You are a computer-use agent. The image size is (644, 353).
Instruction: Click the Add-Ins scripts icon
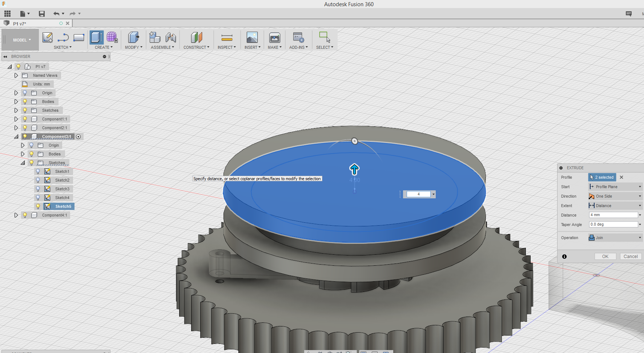[x=298, y=37]
